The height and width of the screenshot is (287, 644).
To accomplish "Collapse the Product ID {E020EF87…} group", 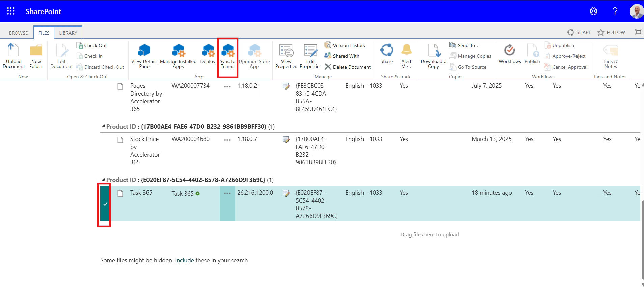I will 103,180.
